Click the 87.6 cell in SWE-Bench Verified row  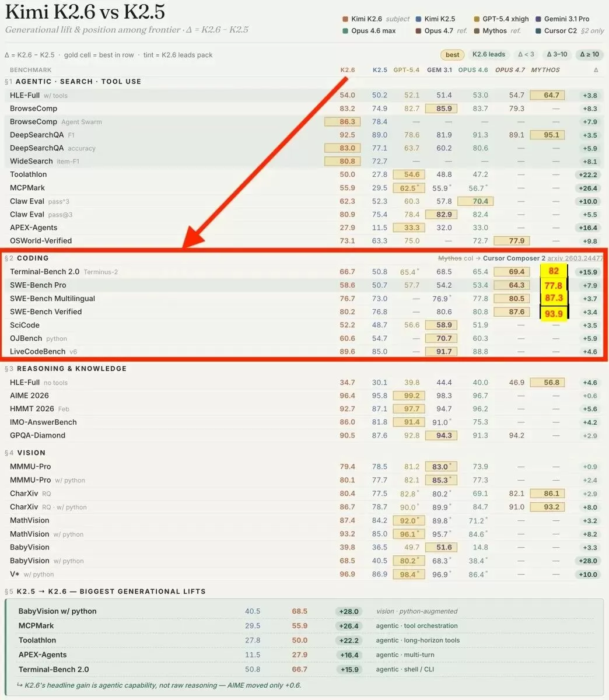pos(512,311)
